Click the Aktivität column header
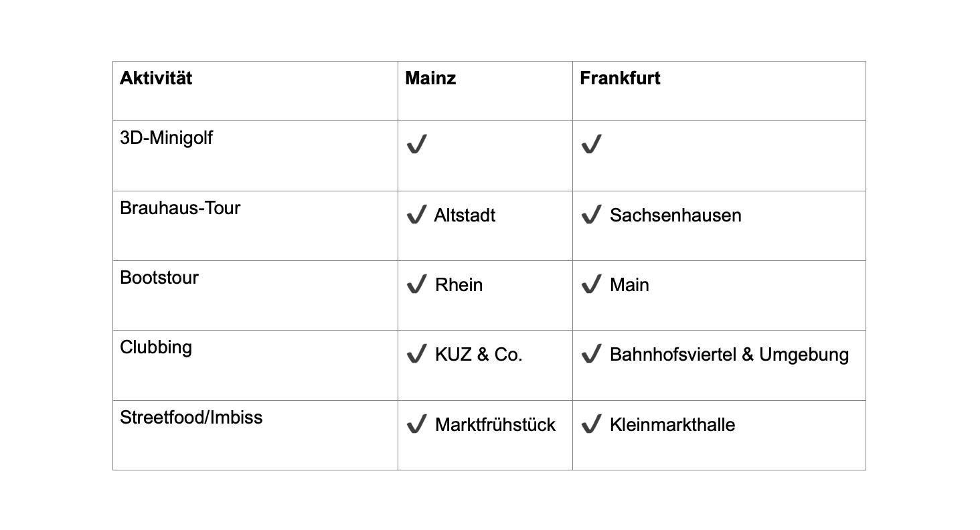The image size is (980, 530). click(156, 78)
